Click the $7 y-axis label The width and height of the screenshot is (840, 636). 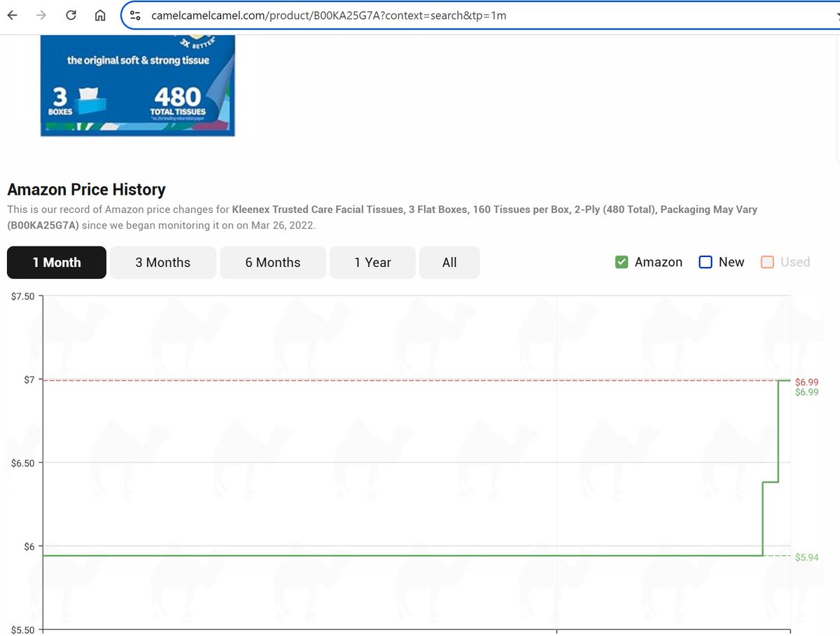pos(29,380)
